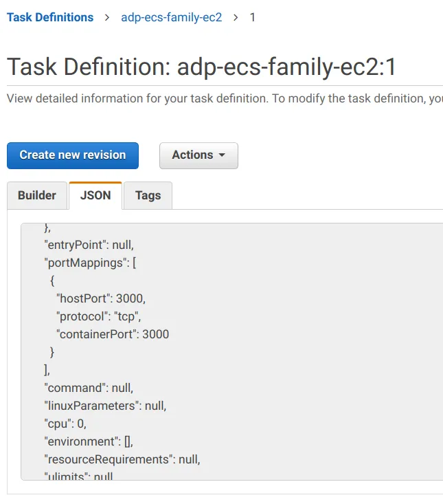
Task: Switch to the Builder tab
Action: [37, 195]
